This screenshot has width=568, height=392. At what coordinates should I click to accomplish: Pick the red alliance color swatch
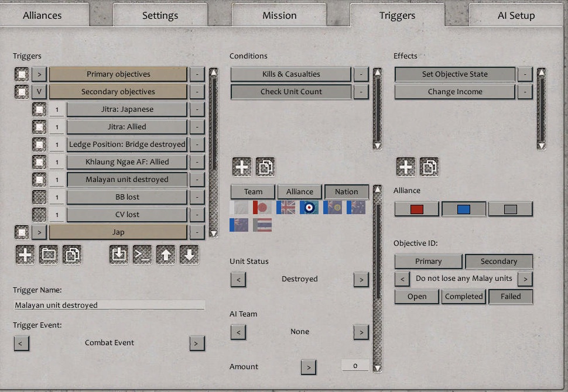417,209
